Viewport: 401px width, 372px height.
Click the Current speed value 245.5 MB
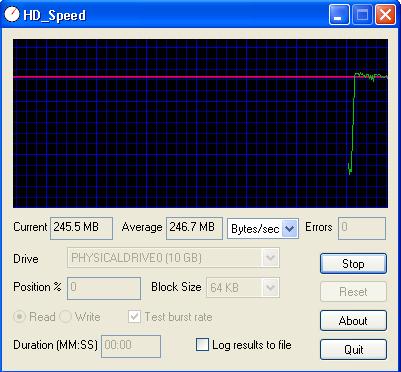81,228
